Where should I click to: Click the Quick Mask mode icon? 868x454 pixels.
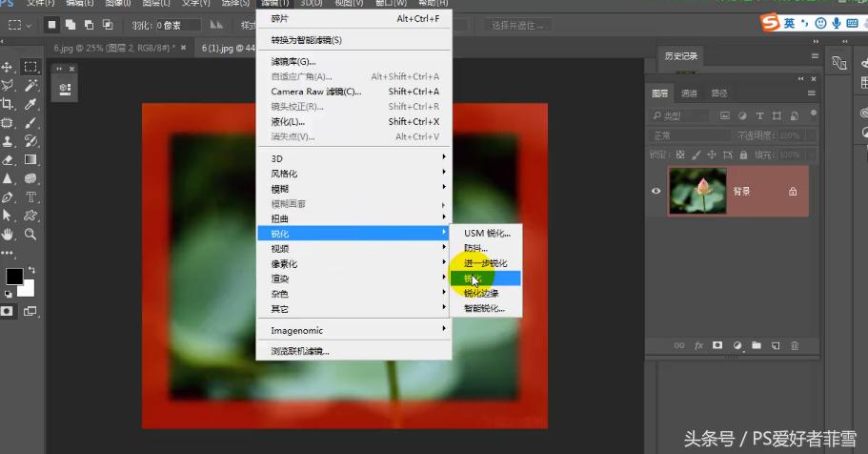click(7, 312)
